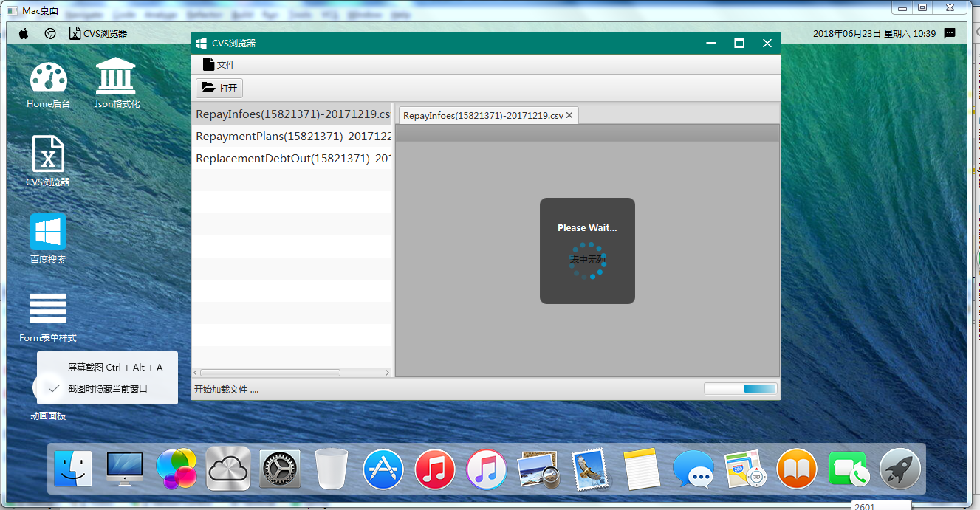Image resolution: width=980 pixels, height=510 pixels.
Task: Open the orange iBooks icon
Action: pos(797,469)
